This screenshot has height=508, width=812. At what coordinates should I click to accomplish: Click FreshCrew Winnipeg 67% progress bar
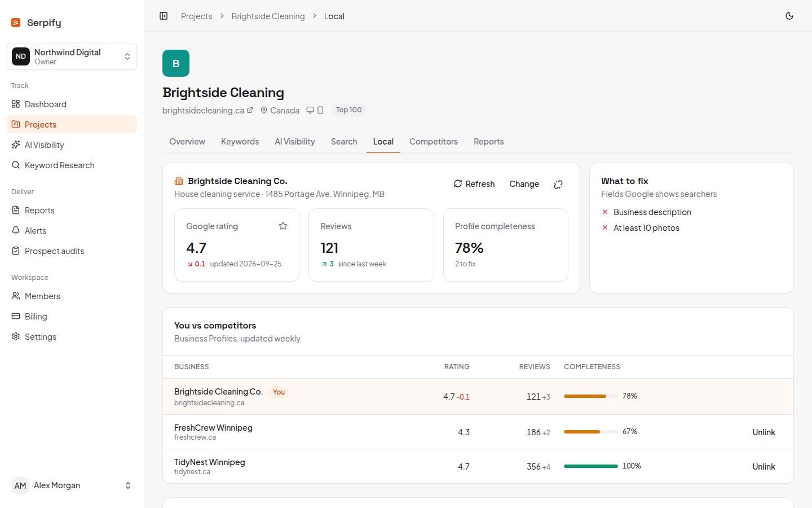click(590, 432)
